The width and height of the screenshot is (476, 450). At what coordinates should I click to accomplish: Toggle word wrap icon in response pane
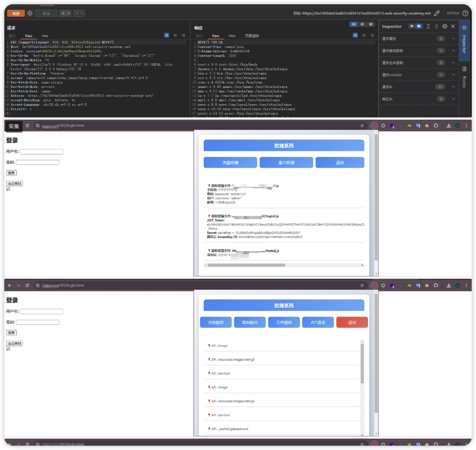[355, 35]
